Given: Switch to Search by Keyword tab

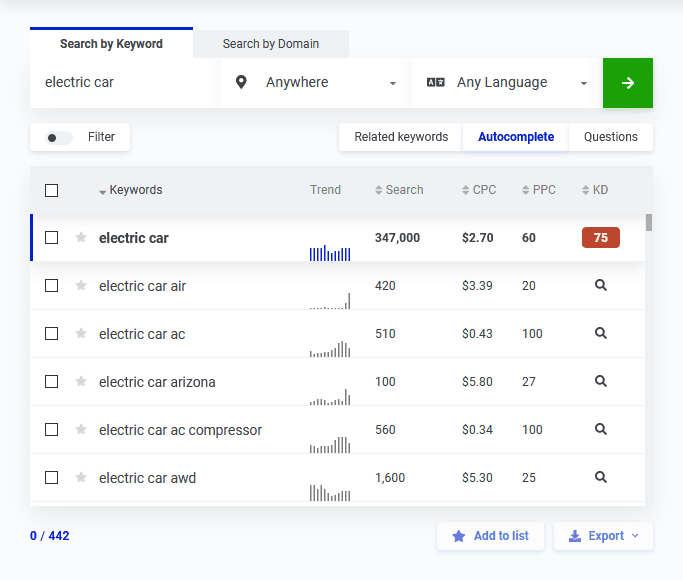Looking at the screenshot, I should click(x=111, y=44).
